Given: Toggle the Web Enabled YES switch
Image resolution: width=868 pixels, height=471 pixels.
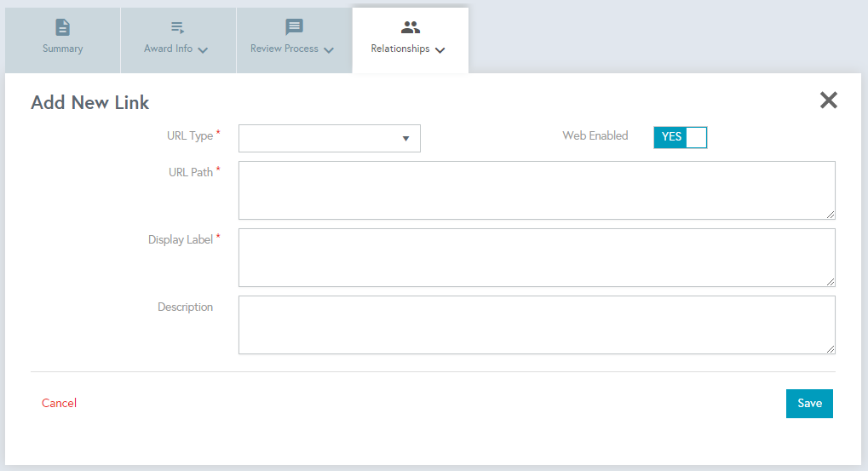Looking at the screenshot, I should [x=680, y=137].
